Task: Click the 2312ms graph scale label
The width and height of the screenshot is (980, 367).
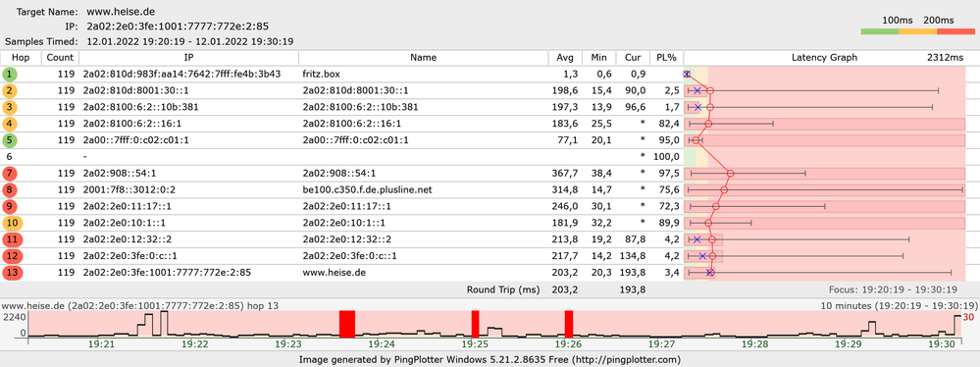Action: [x=946, y=58]
